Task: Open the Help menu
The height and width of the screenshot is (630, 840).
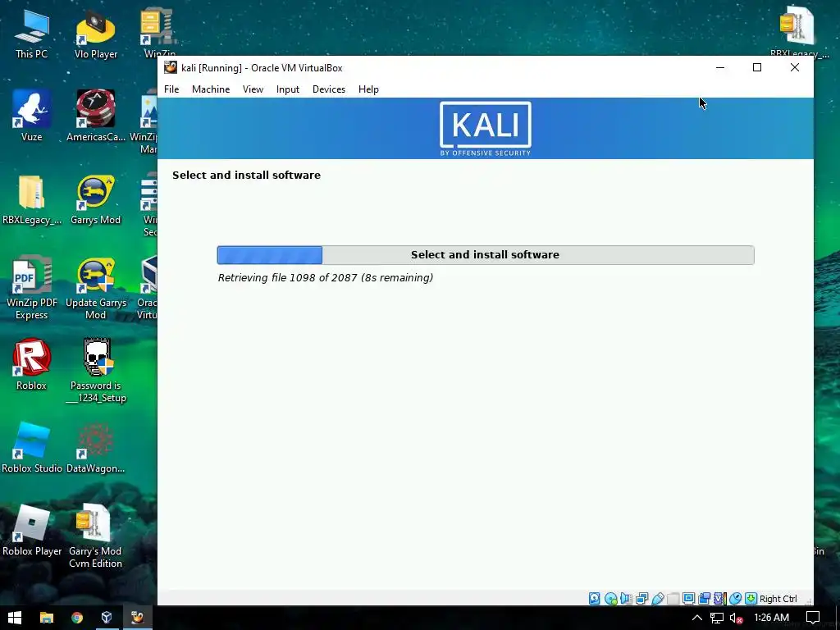Action: point(368,89)
